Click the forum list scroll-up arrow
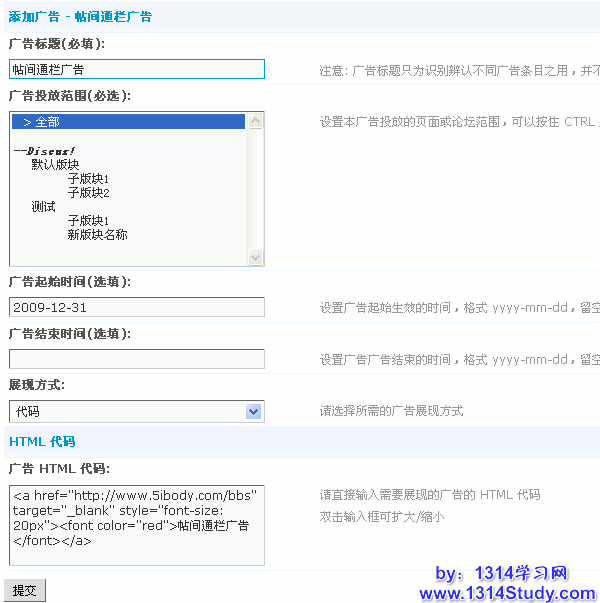 pos(256,121)
